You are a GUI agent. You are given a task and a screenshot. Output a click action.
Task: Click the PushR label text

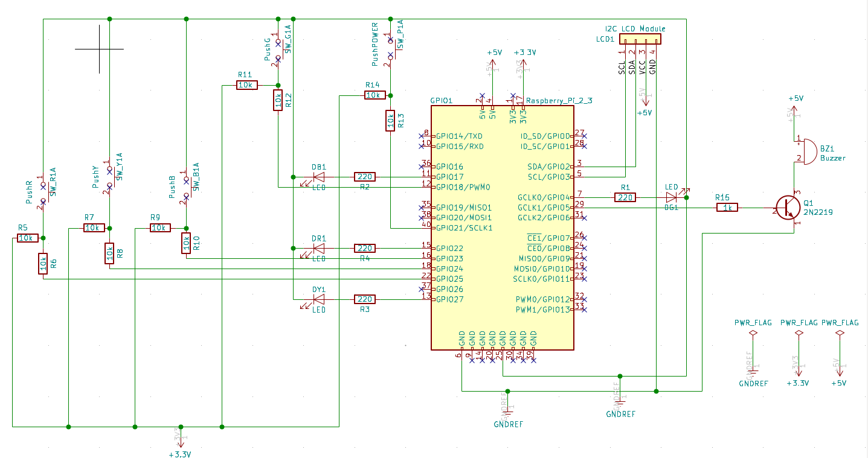(28, 191)
